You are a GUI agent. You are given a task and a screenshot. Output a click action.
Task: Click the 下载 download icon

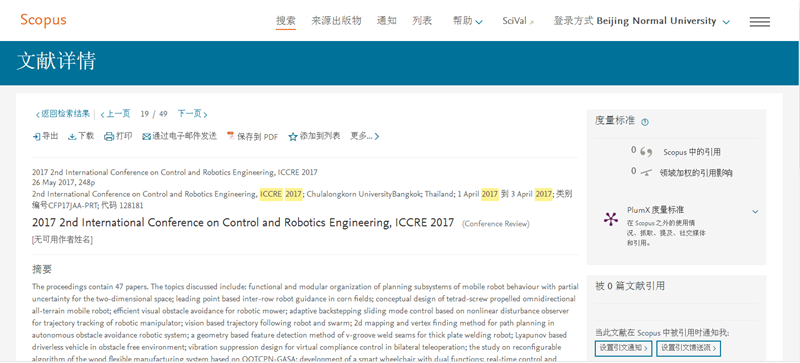click(72, 136)
